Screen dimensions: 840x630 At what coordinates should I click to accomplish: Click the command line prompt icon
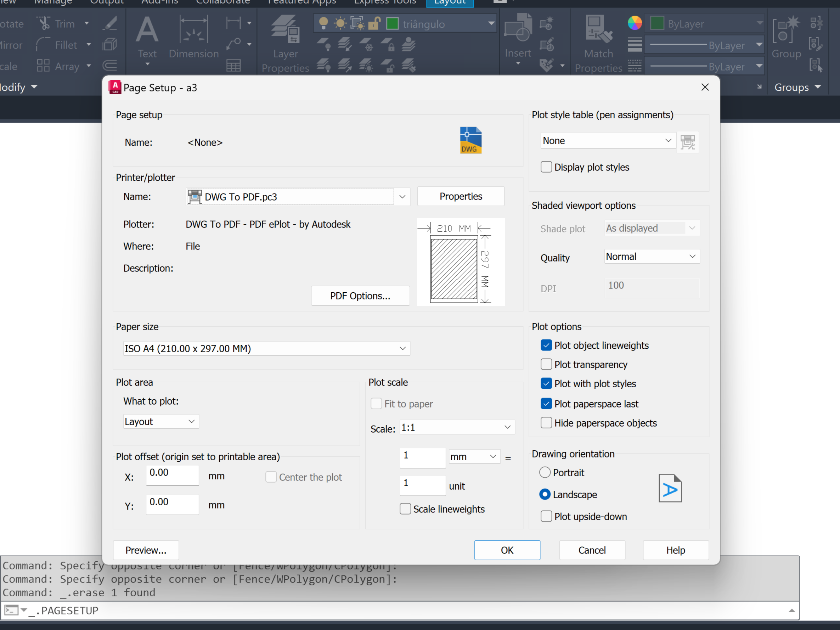(x=11, y=610)
